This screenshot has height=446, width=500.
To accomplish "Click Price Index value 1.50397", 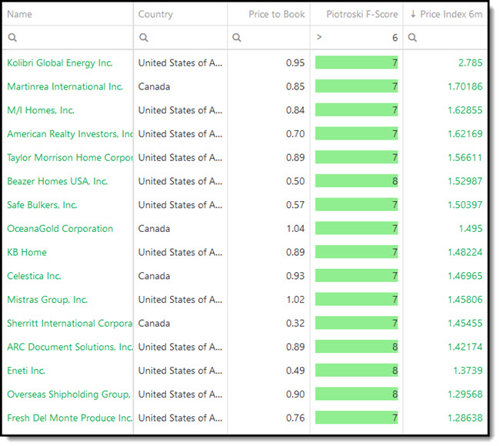I will click(465, 205).
